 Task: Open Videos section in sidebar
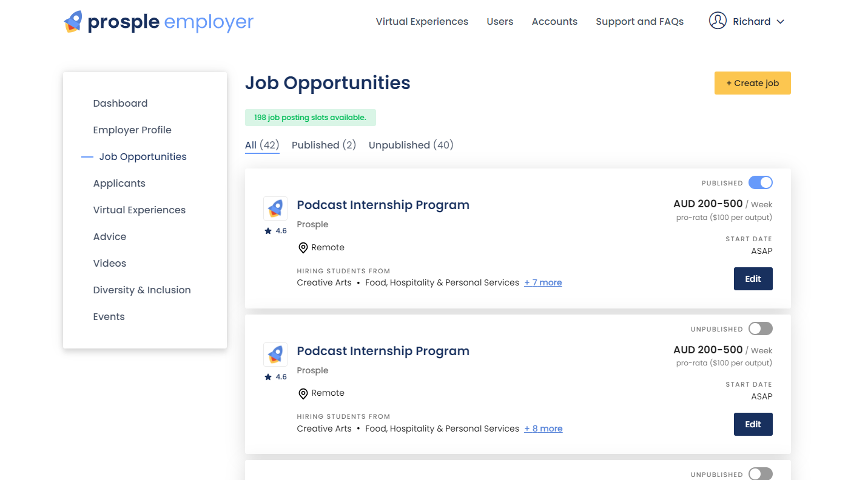[110, 263]
